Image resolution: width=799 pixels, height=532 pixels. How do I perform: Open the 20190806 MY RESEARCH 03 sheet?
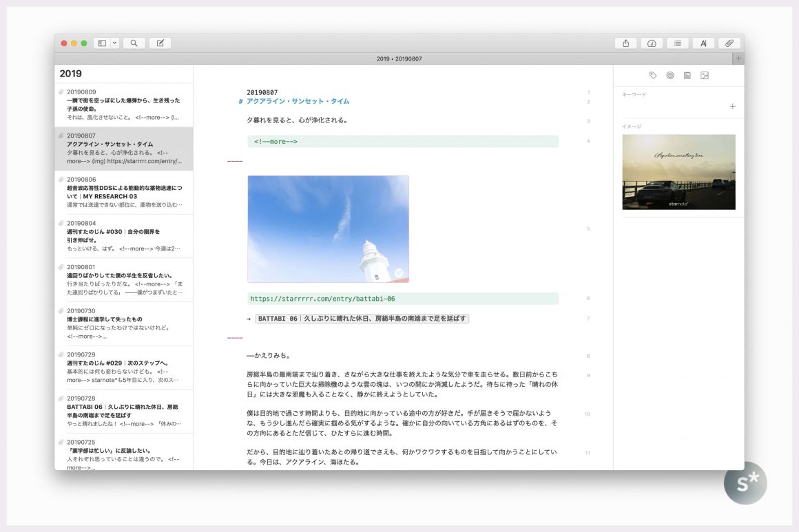pyautogui.click(x=124, y=191)
